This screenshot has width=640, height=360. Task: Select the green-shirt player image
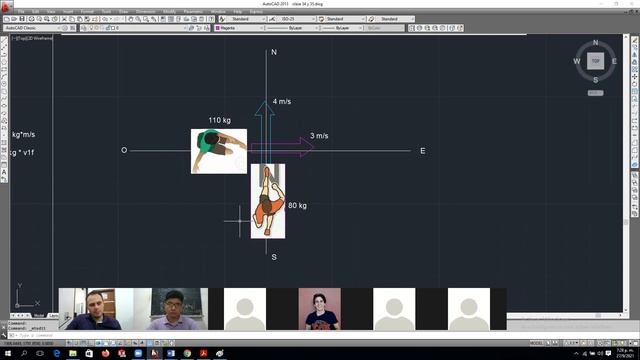(x=219, y=151)
